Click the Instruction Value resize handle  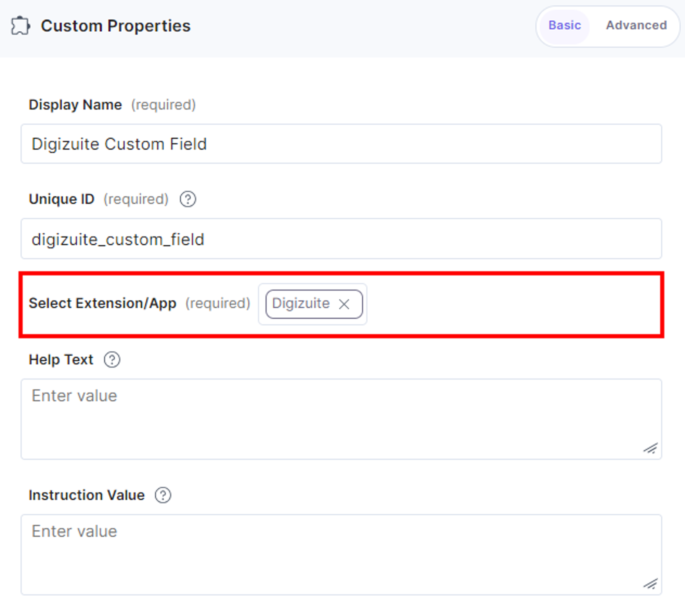point(651,584)
